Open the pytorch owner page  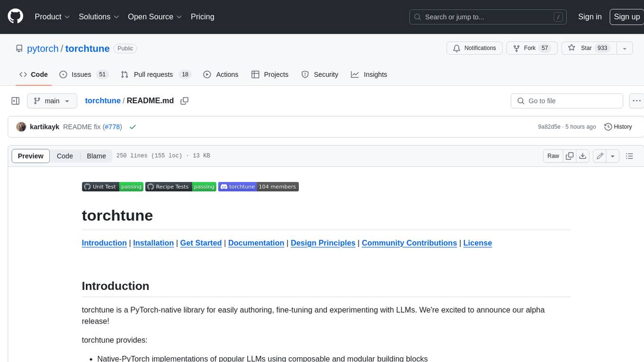(x=43, y=48)
